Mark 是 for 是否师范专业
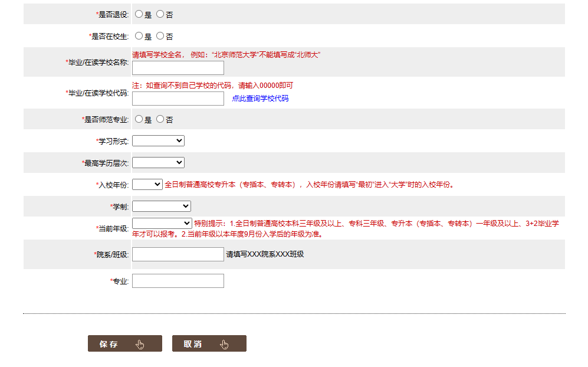 pyautogui.click(x=139, y=119)
